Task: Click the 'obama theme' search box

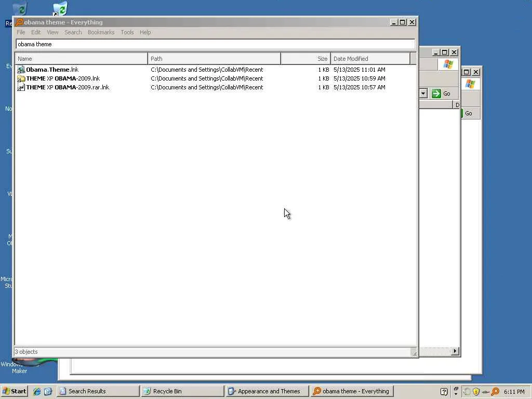Action: [x=215, y=44]
